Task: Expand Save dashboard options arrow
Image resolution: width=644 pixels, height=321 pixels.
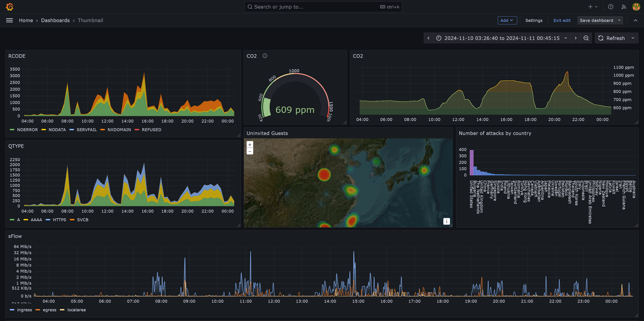Action: 619,20
